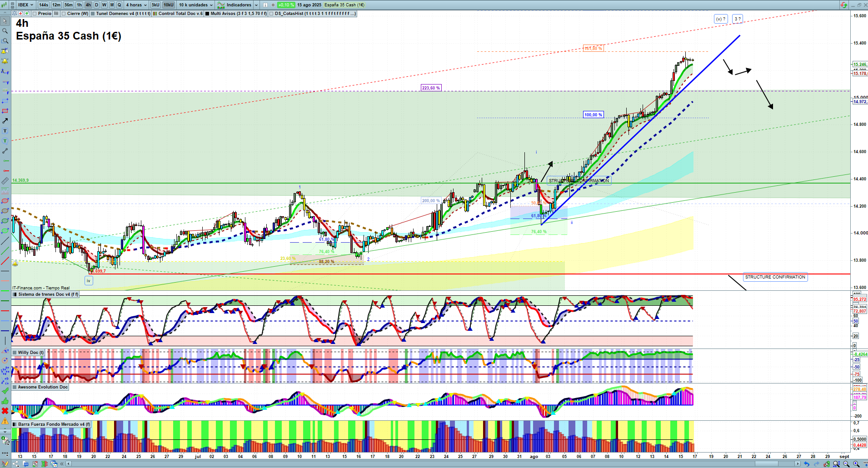Select the black arrow drawing tool
The image size is (868, 468).
point(5,121)
